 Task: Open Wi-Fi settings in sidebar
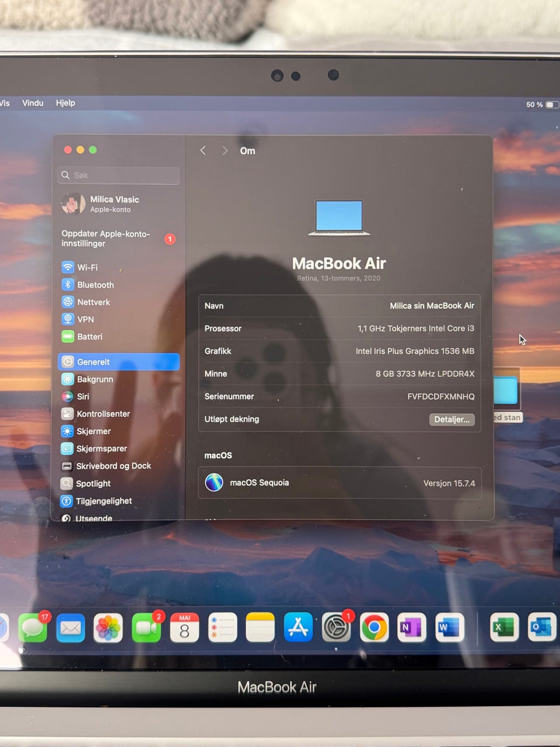coord(118,267)
